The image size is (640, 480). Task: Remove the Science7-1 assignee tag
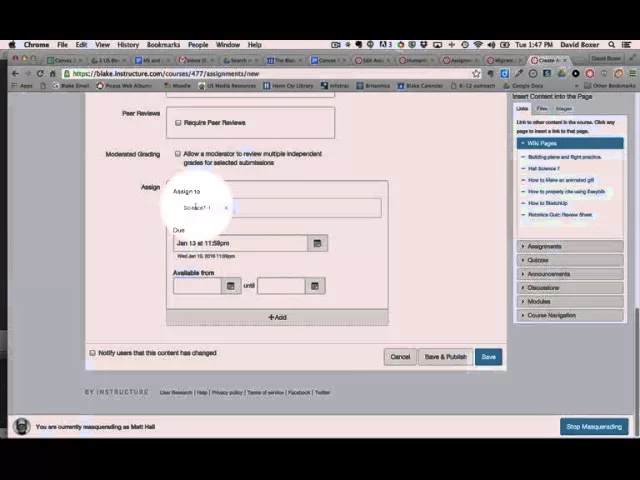[226, 208]
